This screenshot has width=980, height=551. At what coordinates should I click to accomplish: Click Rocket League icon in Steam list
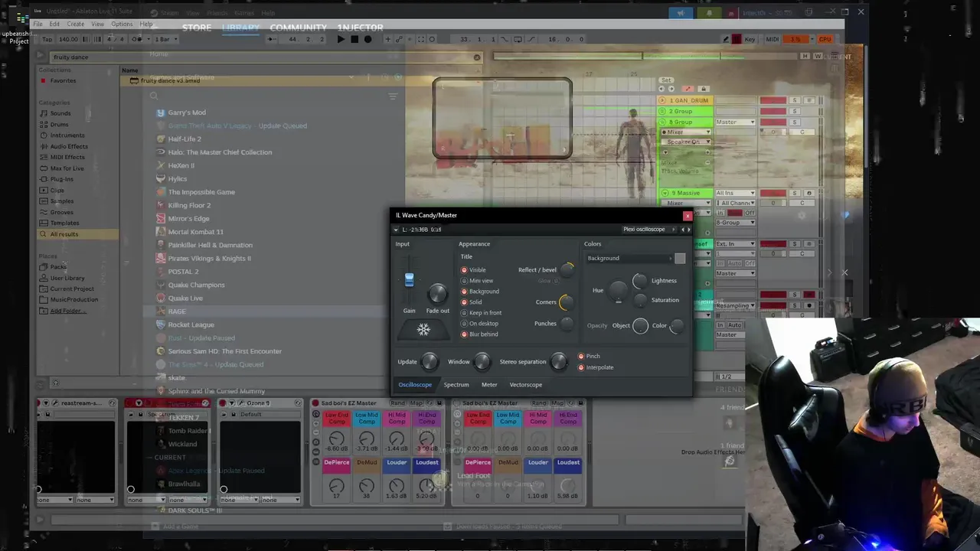161,324
